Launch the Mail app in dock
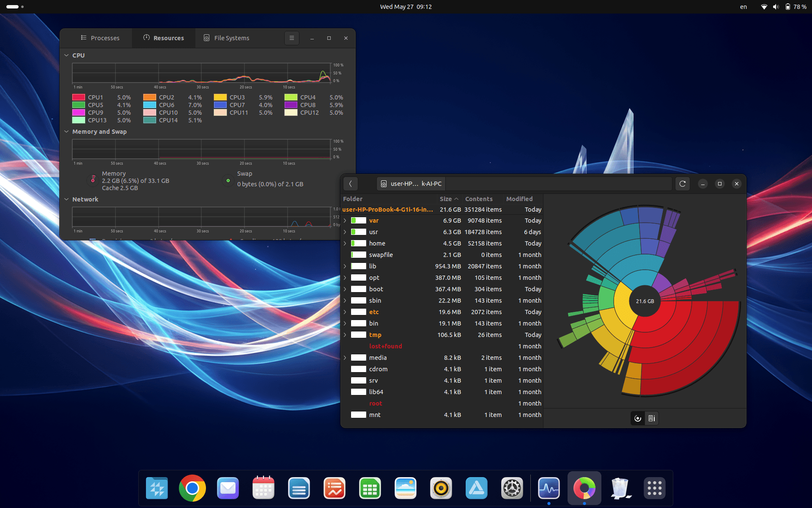The image size is (812, 508). point(228,488)
